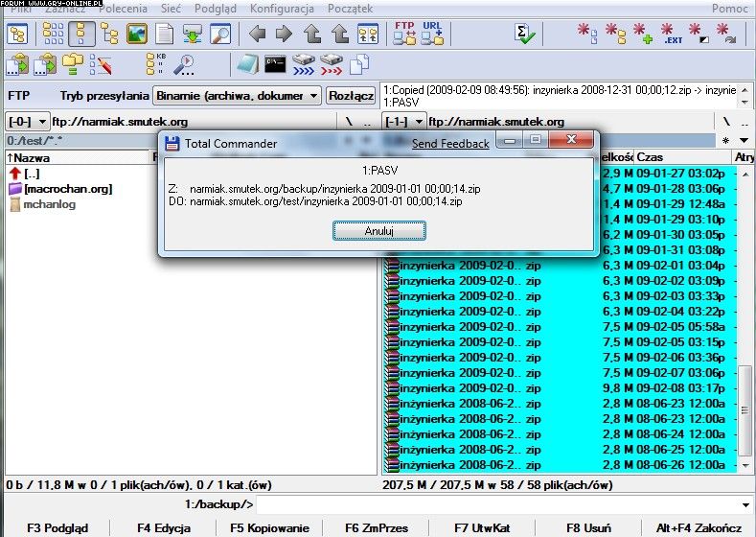
Task: Open the command prompt console icon
Action: (x=277, y=65)
